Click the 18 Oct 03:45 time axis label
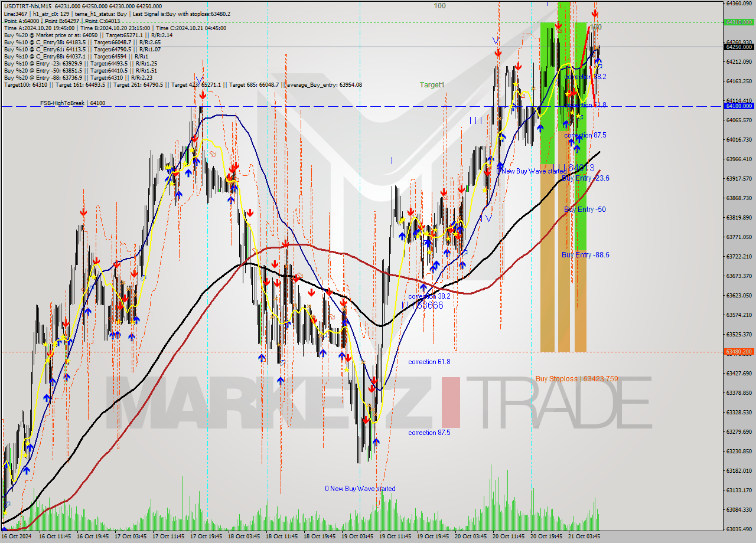The height and width of the screenshot is (543, 756). pos(244,537)
